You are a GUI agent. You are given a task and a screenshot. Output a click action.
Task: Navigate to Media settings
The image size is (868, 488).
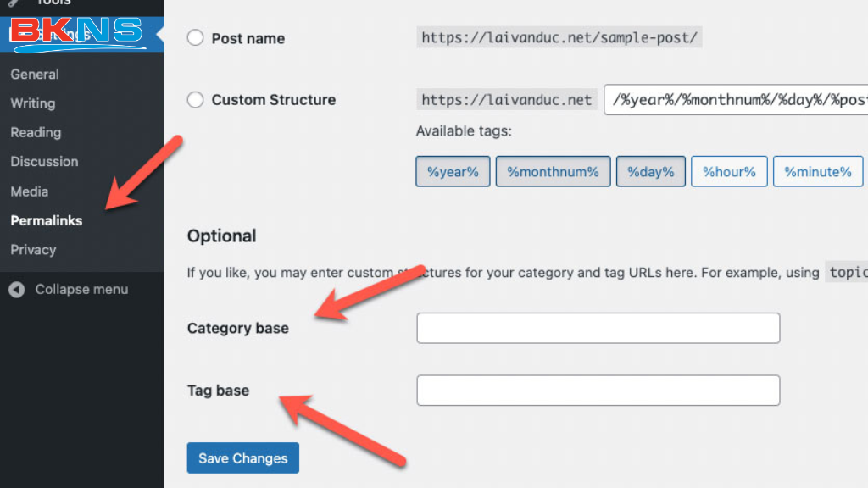[x=30, y=191]
